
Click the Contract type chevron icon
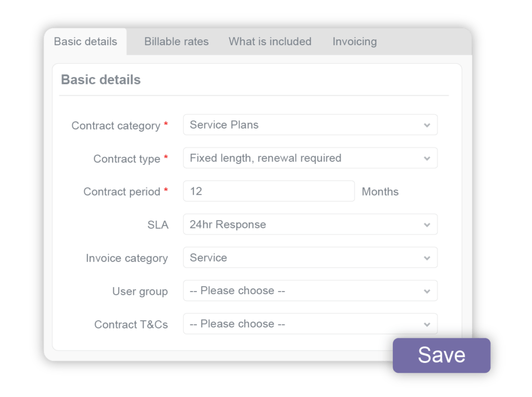point(427,158)
